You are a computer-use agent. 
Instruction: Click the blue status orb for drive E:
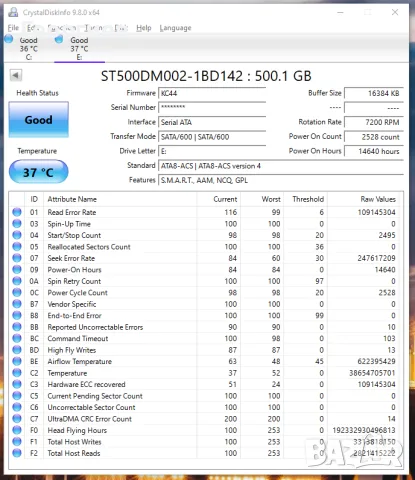click(x=59, y=39)
